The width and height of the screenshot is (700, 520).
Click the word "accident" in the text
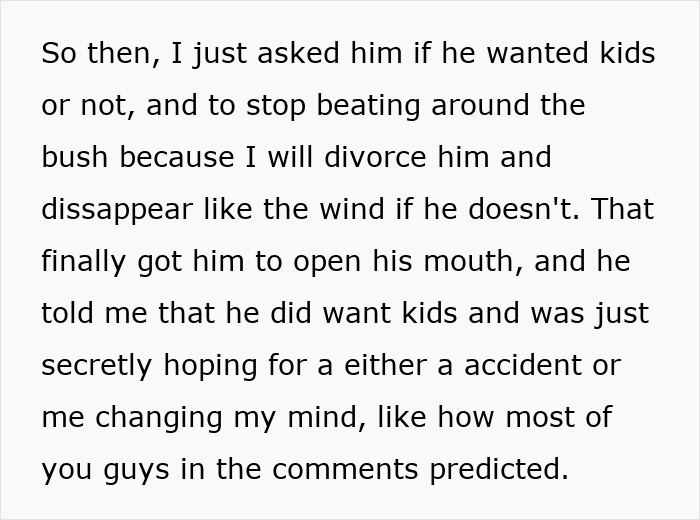pyautogui.click(x=500, y=366)
